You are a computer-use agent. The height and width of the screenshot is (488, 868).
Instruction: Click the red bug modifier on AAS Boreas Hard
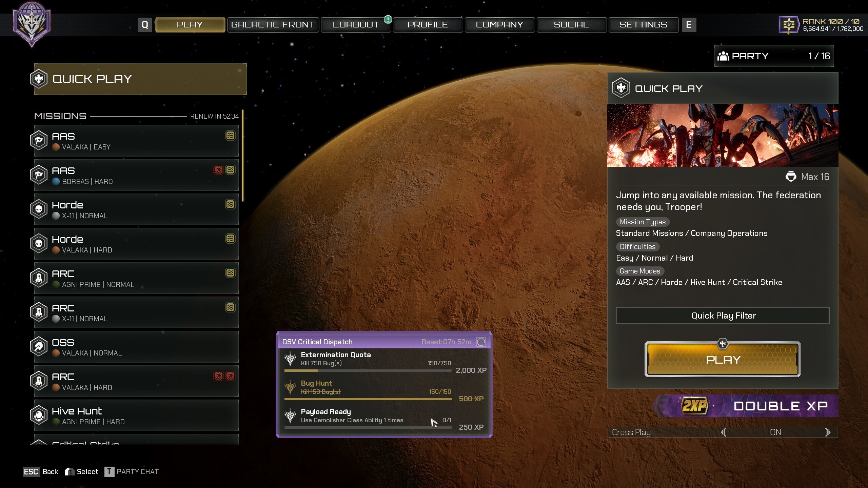(x=218, y=170)
